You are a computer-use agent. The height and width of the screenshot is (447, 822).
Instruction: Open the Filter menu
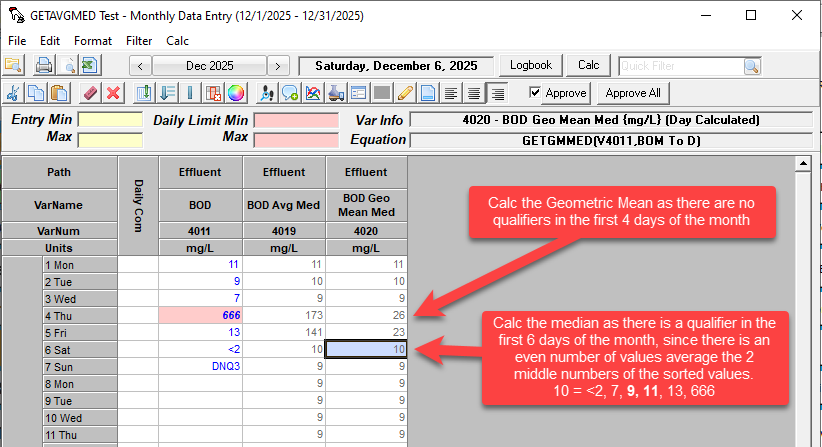[x=139, y=41]
